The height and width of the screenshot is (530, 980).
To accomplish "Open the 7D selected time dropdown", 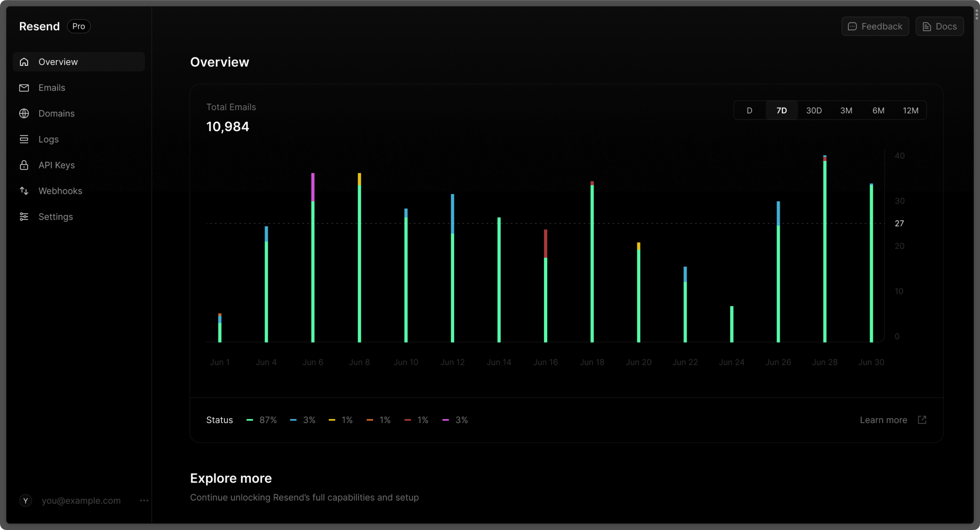I will pos(782,110).
